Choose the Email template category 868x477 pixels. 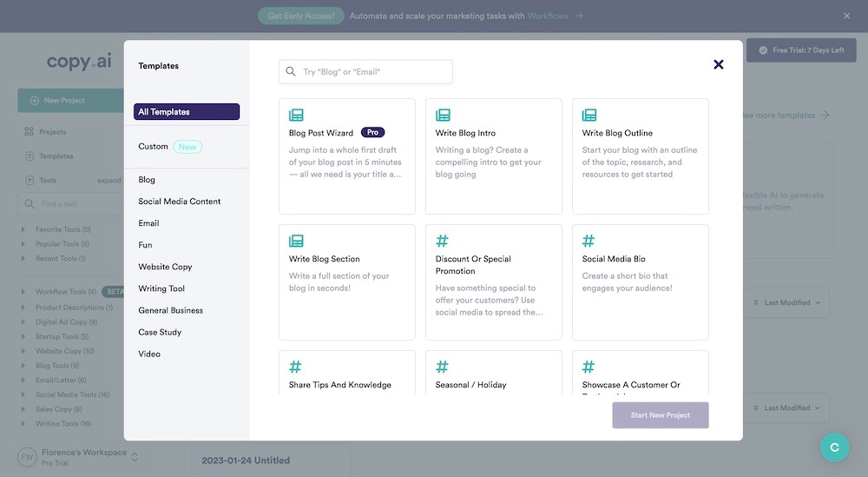tap(148, 223)
